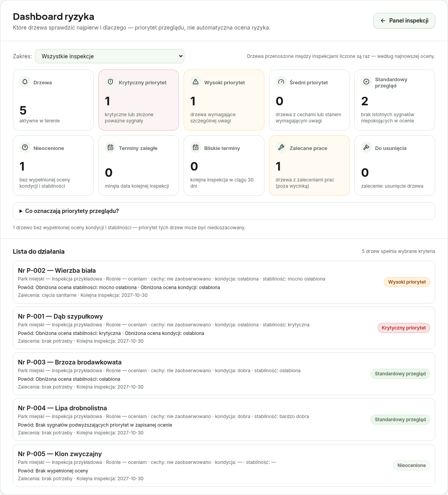Click text 'aktywne w terenie'
The height and width of the screenshot is (495, 448).
[x=40, y=121]
